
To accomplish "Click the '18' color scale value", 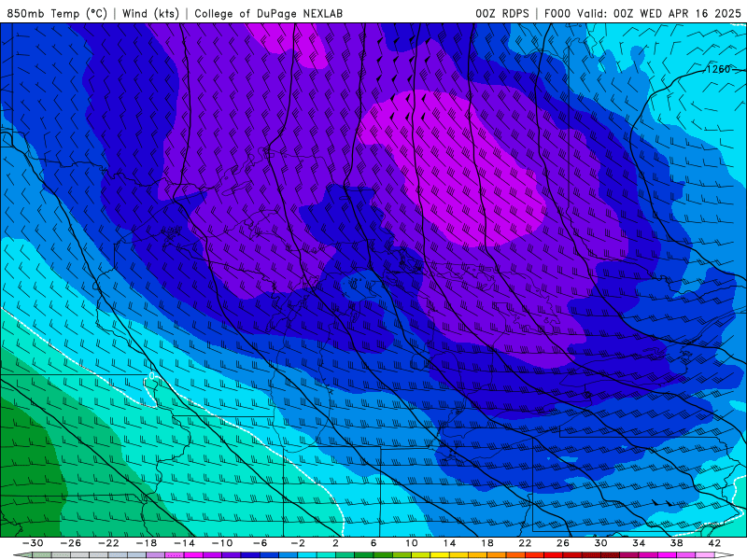I will [x=486, y=543].
